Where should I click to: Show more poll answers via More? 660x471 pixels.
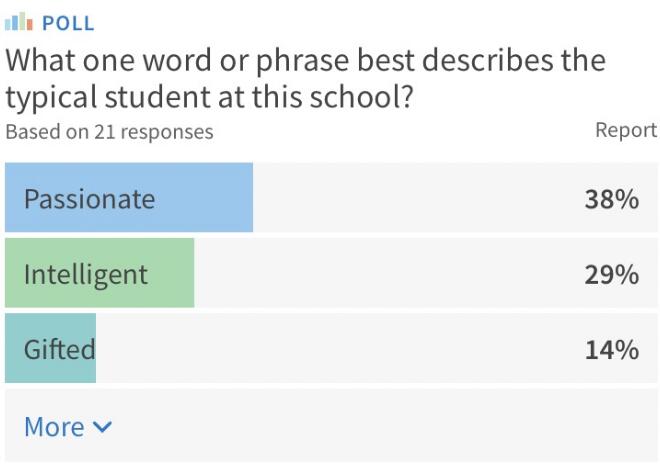54,427
